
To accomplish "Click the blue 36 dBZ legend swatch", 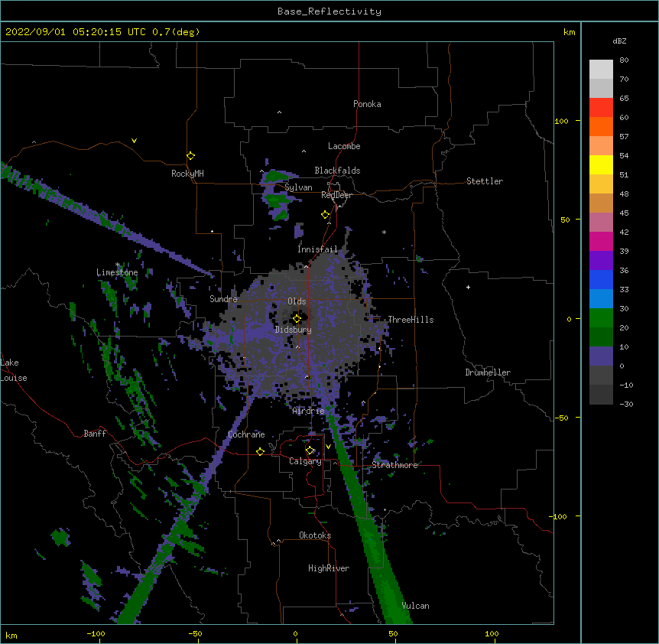I will [601, 279].
